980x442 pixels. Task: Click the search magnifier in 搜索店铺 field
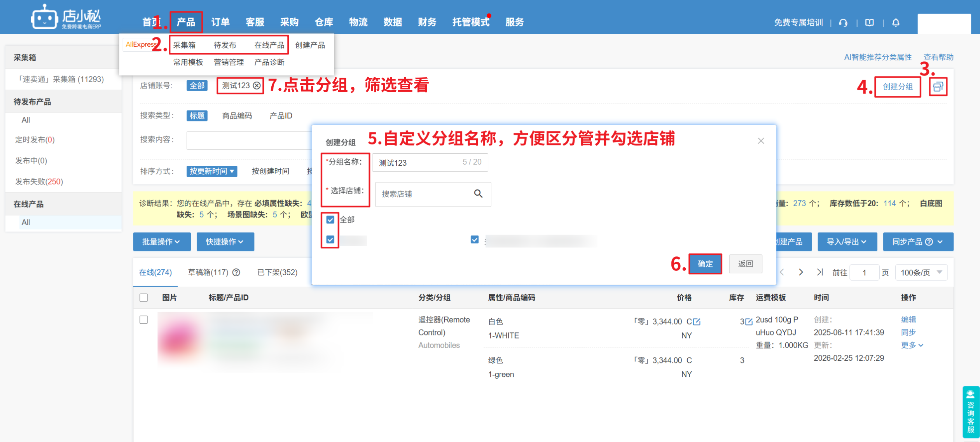tap(478, 193)
